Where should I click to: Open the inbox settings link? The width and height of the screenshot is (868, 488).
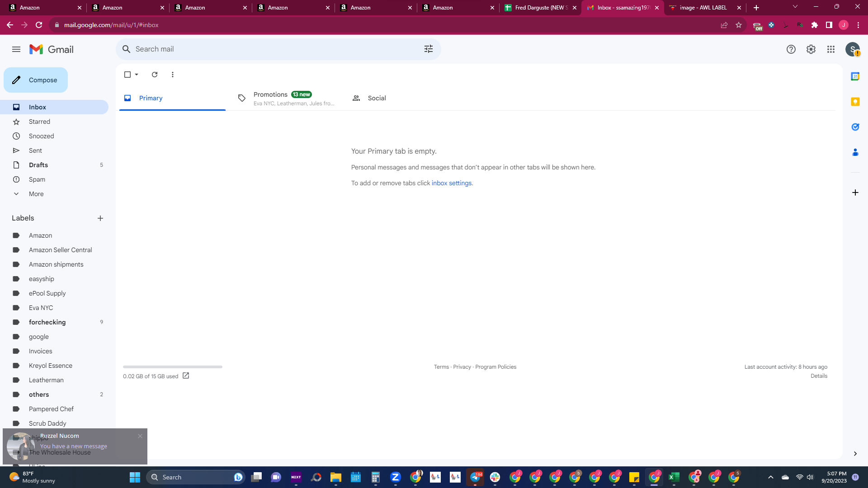pos(452,183)
